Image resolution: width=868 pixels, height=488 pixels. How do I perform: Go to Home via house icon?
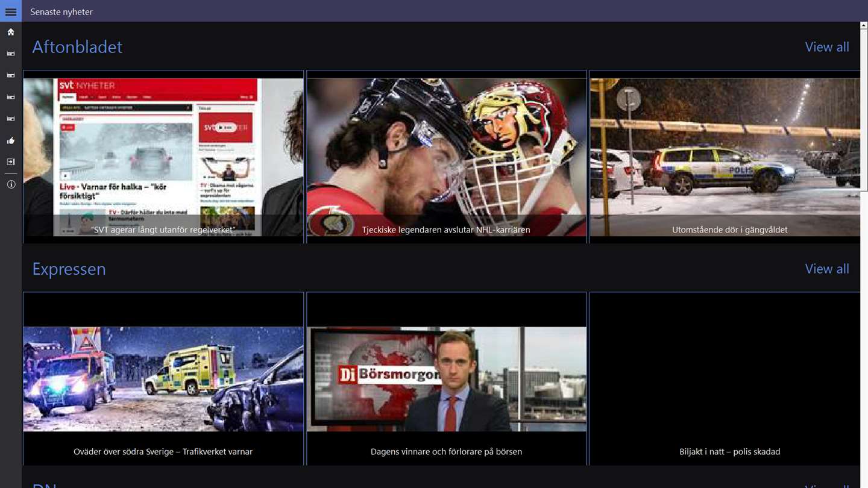pyautogui.click(x=11, y=32)
